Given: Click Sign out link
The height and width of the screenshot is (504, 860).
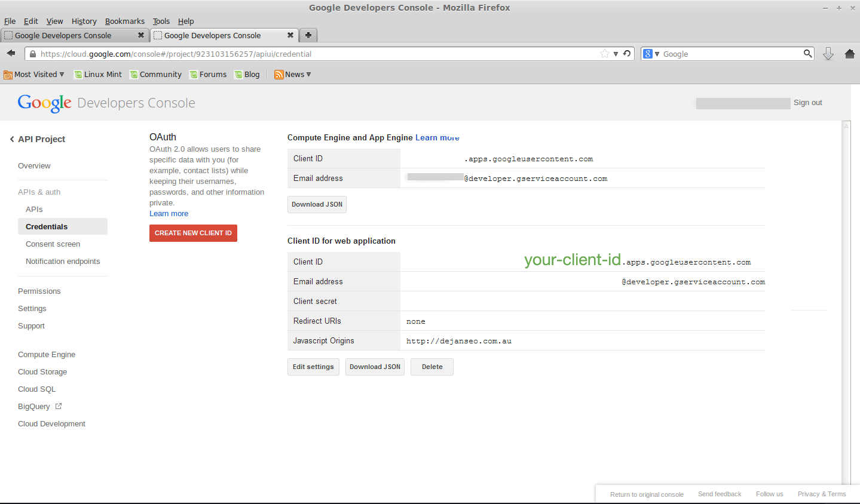Looking at the screenshot, I should pyautogui.click(x=808, y=103).
